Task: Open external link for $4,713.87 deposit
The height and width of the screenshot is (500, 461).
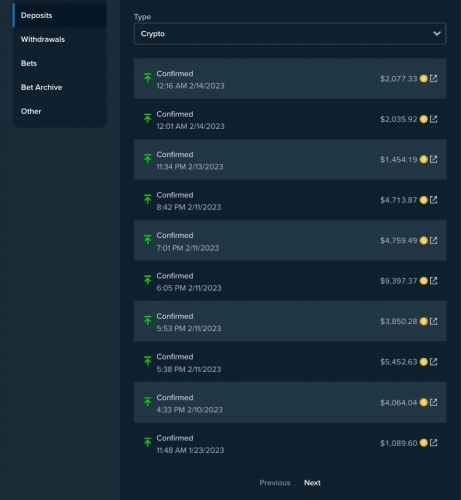Action: tap(433, 200)
